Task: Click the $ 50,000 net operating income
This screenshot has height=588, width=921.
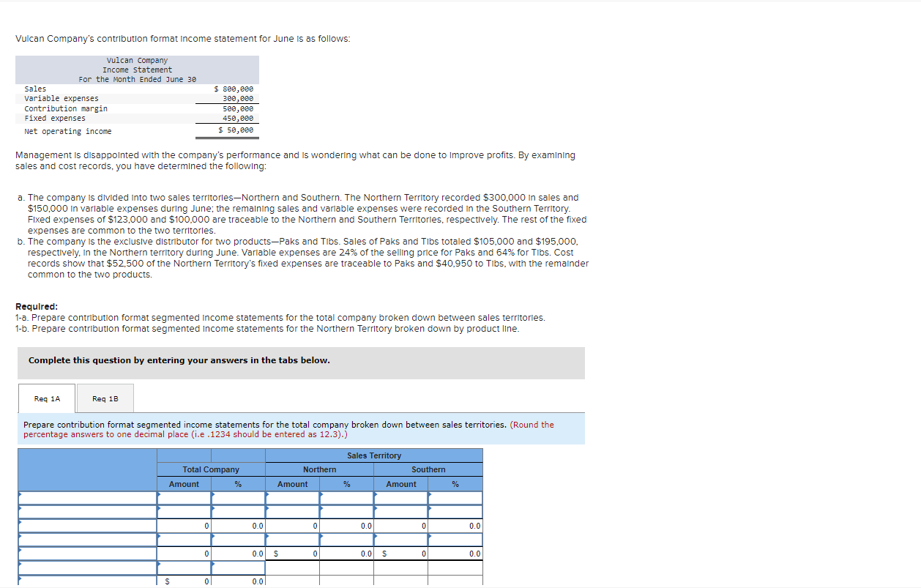Action: (x=236, y=130)
